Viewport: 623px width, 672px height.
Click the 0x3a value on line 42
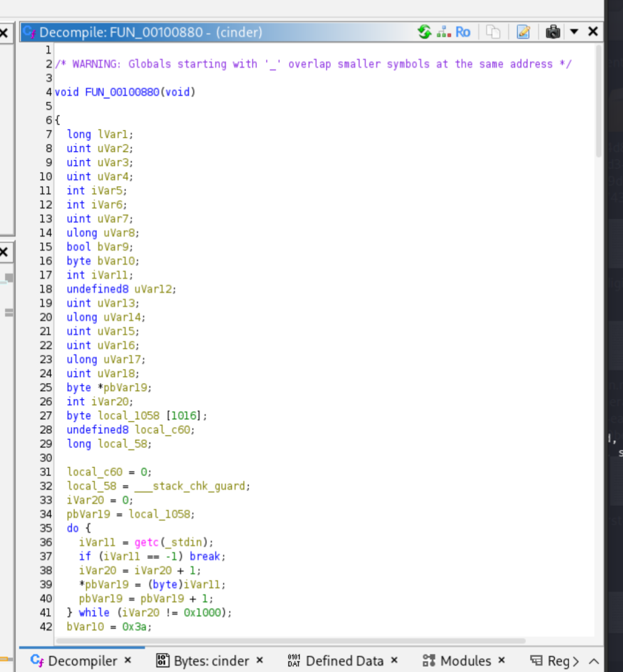134,627
